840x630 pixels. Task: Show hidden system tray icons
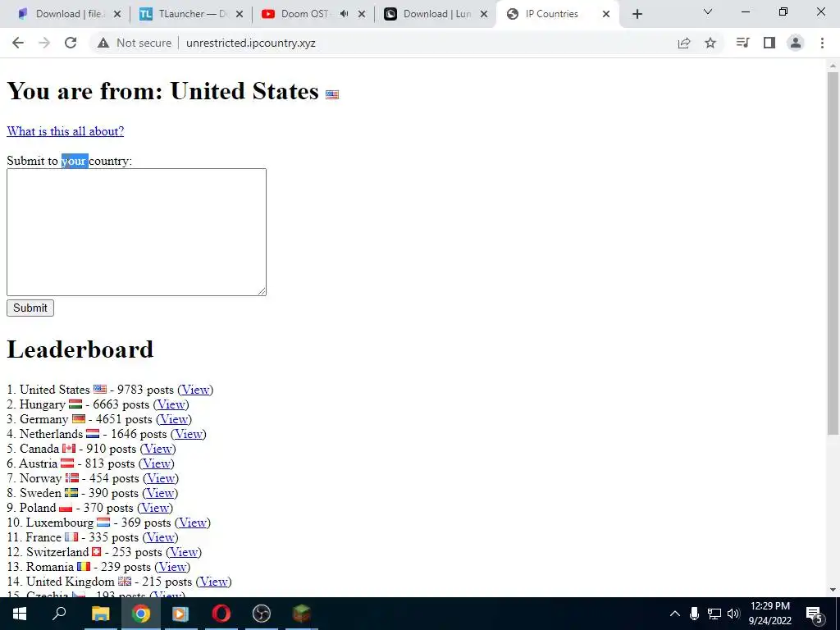[x=675, y=614]
